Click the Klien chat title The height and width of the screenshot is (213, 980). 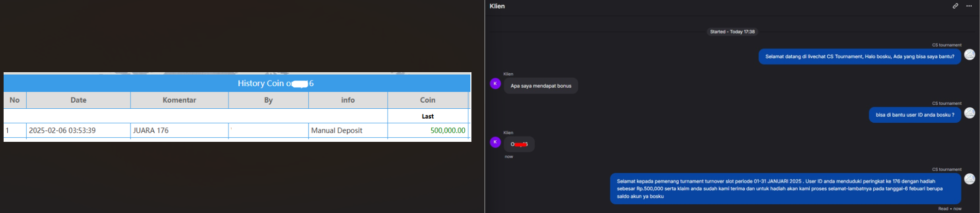click(497, 6)
